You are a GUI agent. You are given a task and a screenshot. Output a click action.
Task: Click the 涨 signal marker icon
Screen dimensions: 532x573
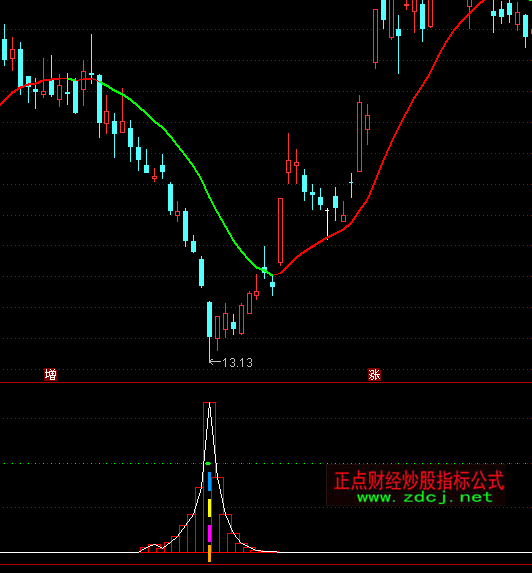click(x=375, y=375)
